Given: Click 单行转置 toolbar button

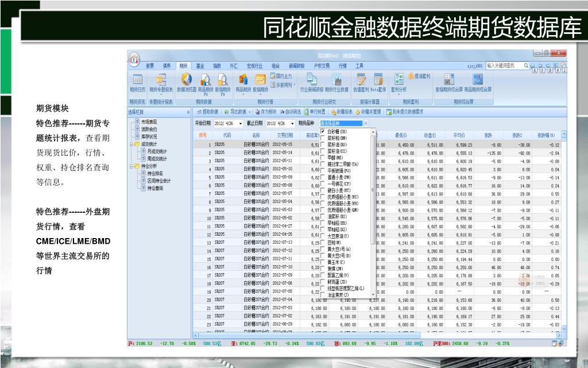Looking at the screenshot, I should pos(315,112).
